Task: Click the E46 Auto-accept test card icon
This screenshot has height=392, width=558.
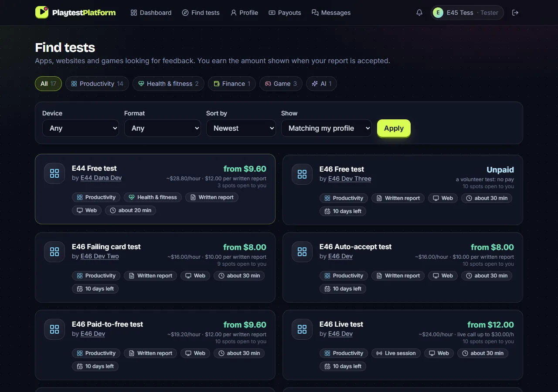Action: pos(302,252)
